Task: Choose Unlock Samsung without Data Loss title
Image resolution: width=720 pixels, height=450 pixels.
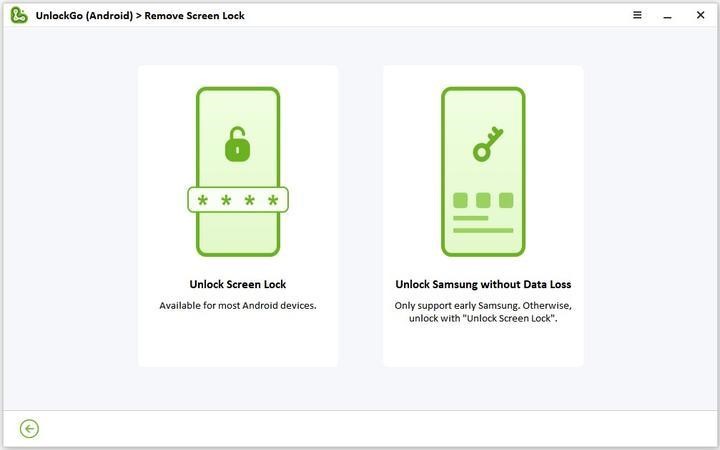Action: 483,284
